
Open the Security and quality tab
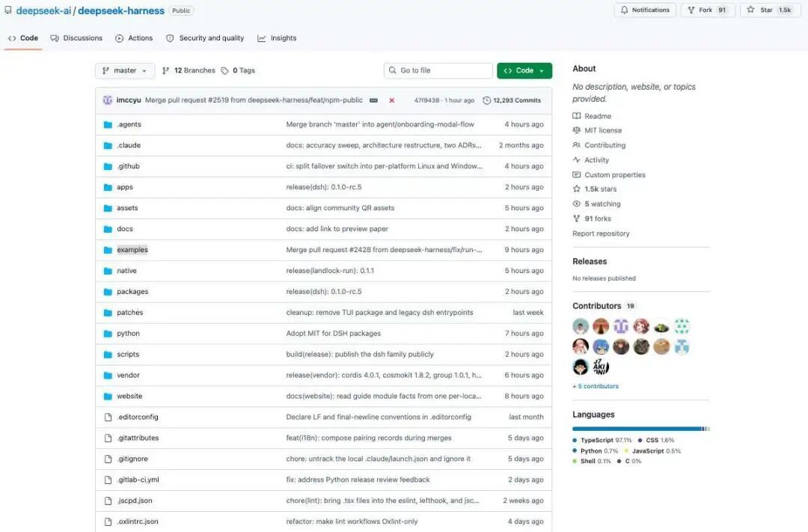coord(205,38)
